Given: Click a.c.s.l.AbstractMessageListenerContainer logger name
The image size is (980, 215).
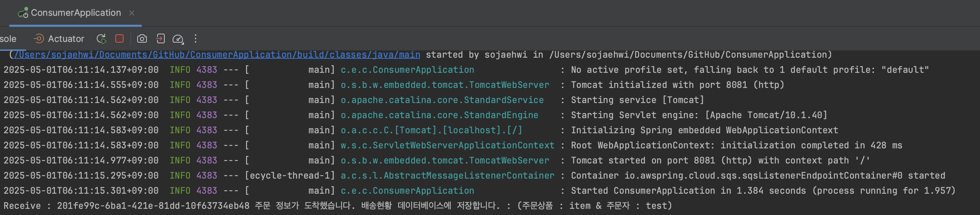Looking at the screenshot, I should coord(447,176).
